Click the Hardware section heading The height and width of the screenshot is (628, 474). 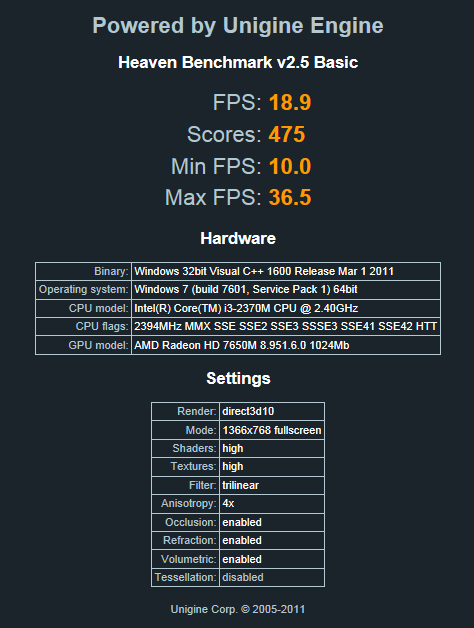click(x=238, y=238)
